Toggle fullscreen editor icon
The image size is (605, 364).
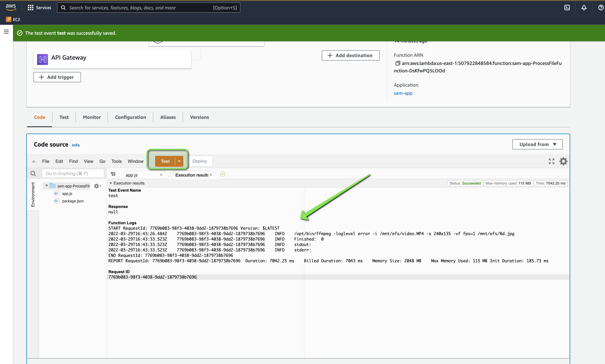click(x=551, y=161)
